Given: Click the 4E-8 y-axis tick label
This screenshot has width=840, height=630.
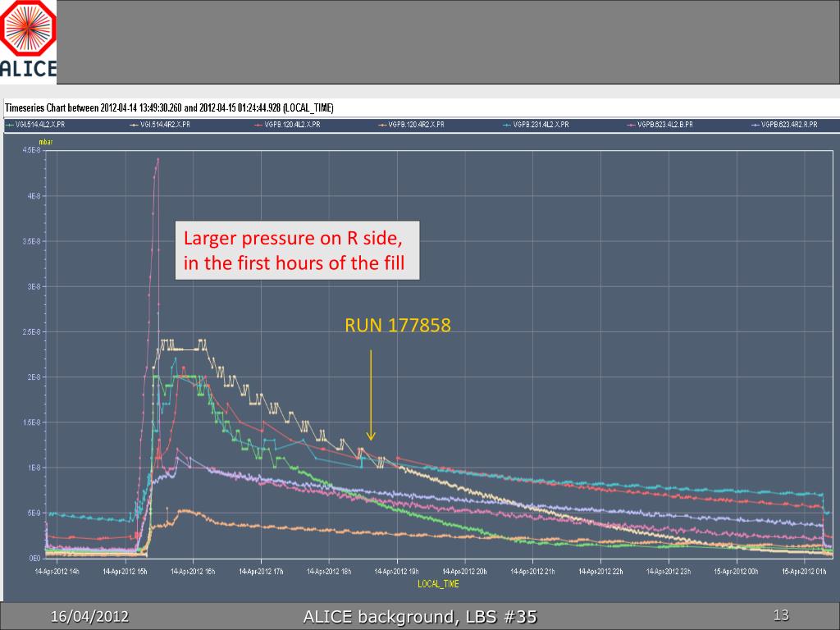Looking at the screenshot, I should point(33,196).
